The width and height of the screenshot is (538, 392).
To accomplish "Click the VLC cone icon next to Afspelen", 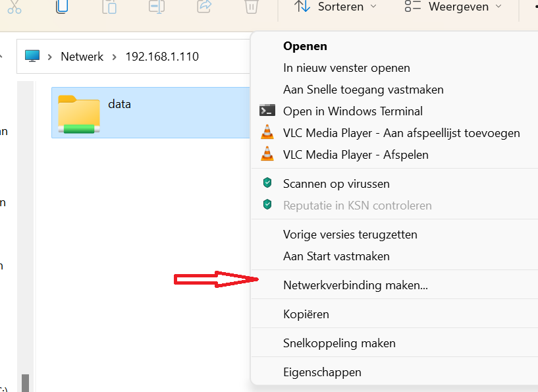I will tap(267, 154).
